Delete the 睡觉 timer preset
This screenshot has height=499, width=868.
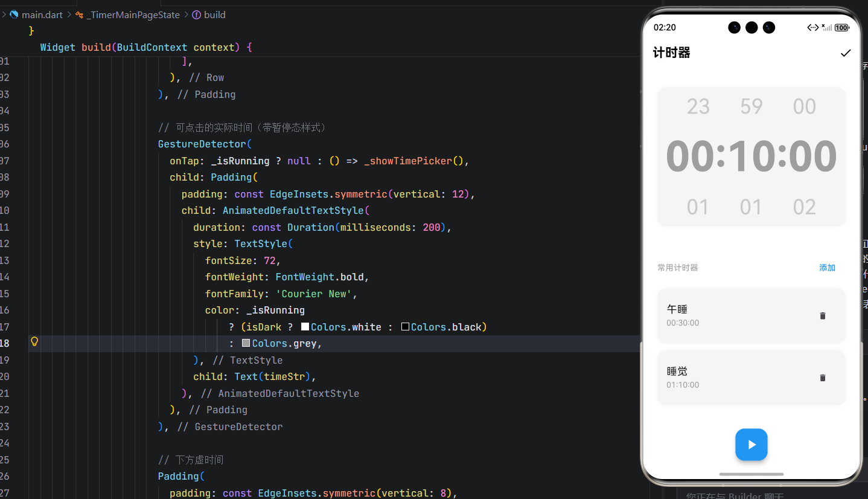tap(822, 378)
